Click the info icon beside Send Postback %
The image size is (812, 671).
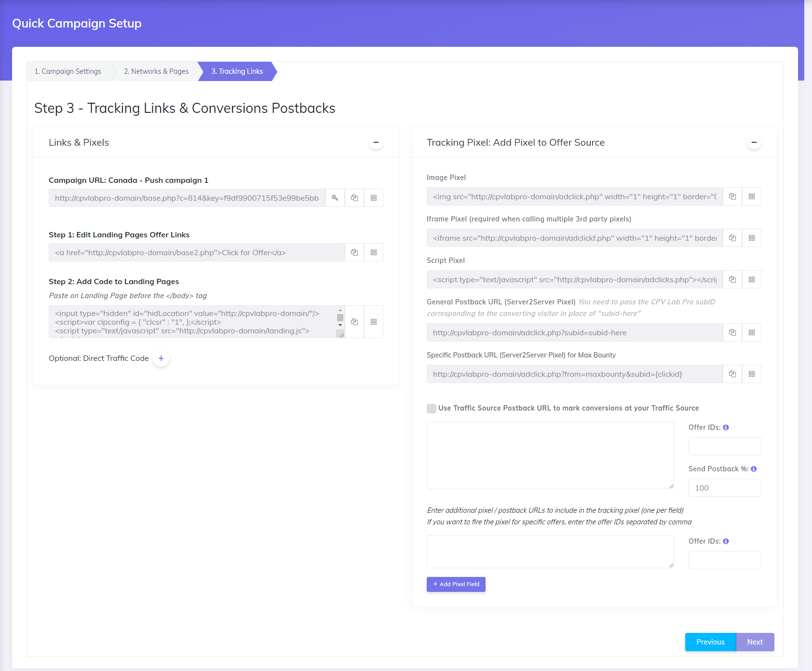(753, 468)
